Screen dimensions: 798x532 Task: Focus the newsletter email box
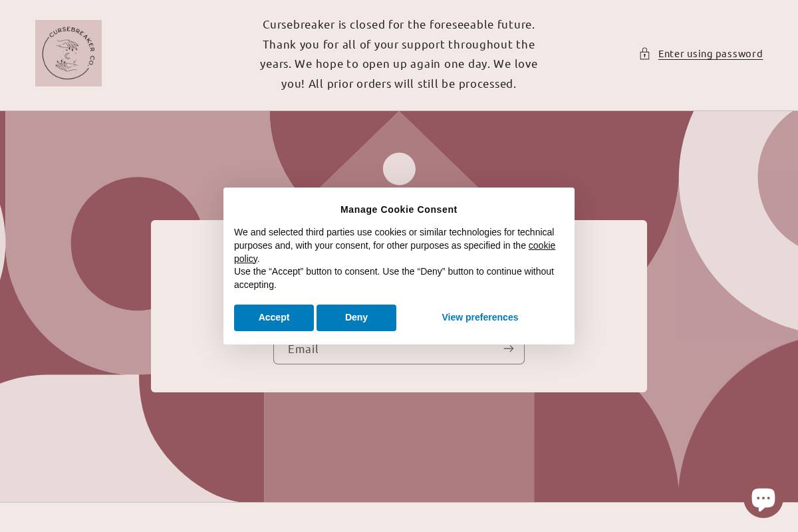pyautogui.click(x=386, y=348)
